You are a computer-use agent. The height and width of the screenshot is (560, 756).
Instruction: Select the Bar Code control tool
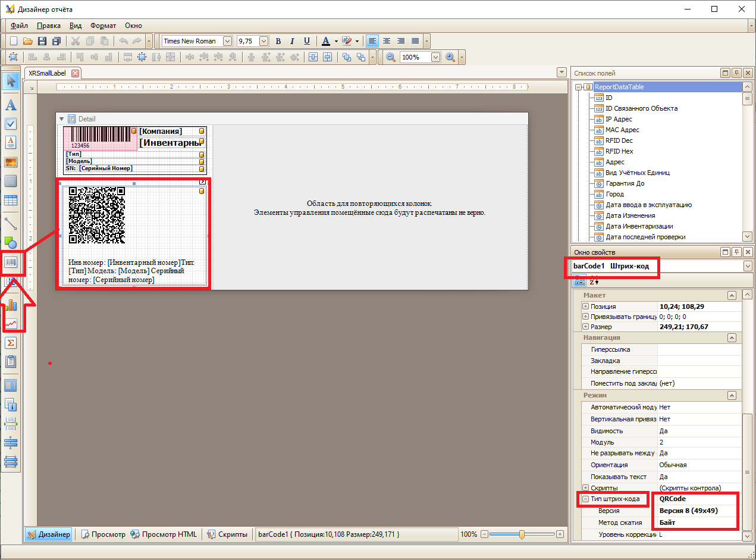(11, 262)
